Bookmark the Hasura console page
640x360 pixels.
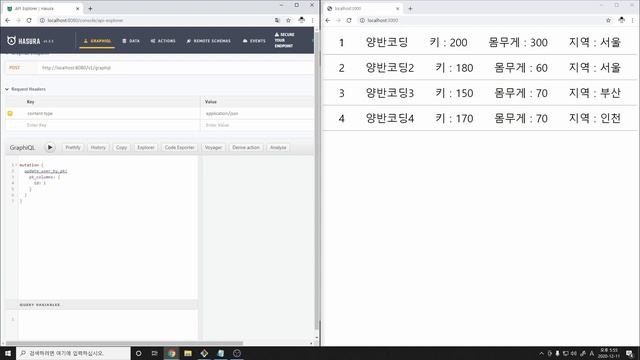coord(288,20)
